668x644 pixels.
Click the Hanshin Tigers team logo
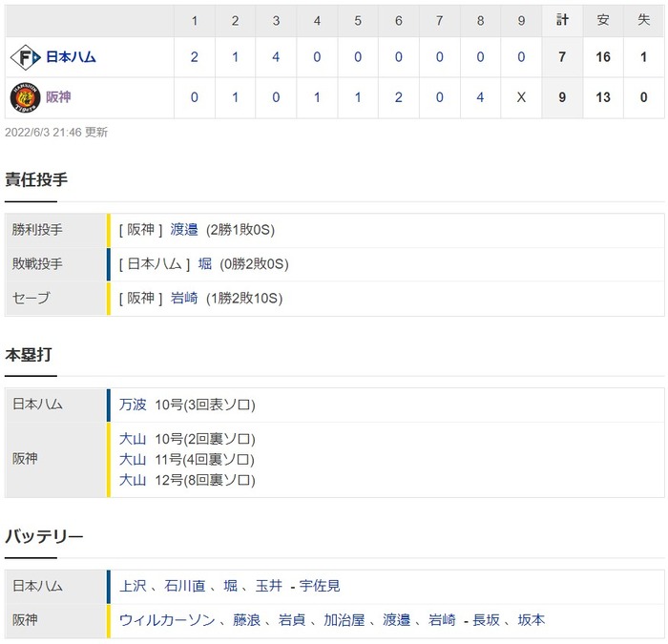click(x=25, y=97)
